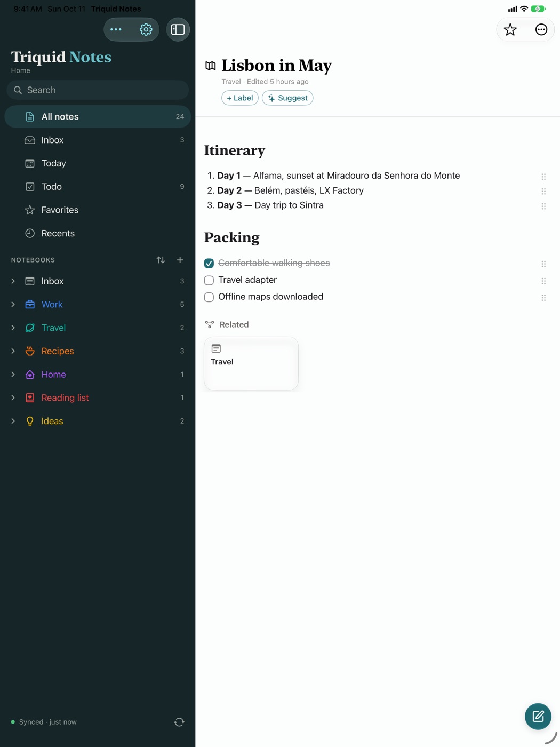Click the Reading list heart-book icon

click(x=30, y=398)
